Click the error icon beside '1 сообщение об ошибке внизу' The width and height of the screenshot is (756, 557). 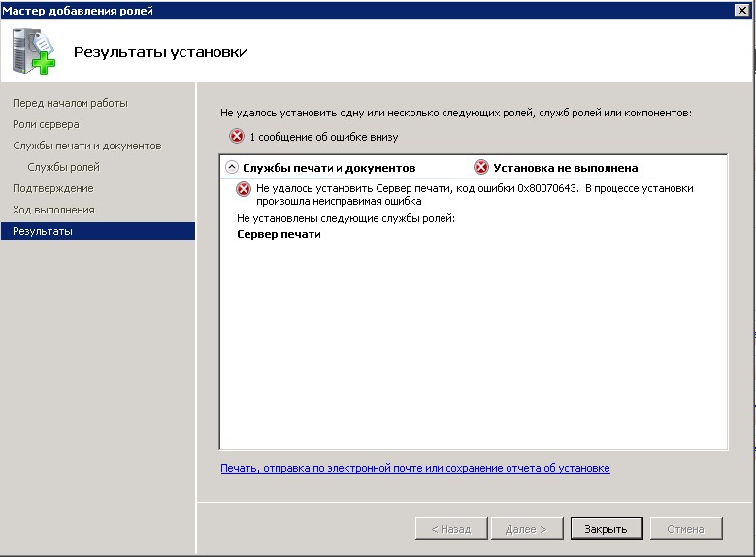point(237,137)
